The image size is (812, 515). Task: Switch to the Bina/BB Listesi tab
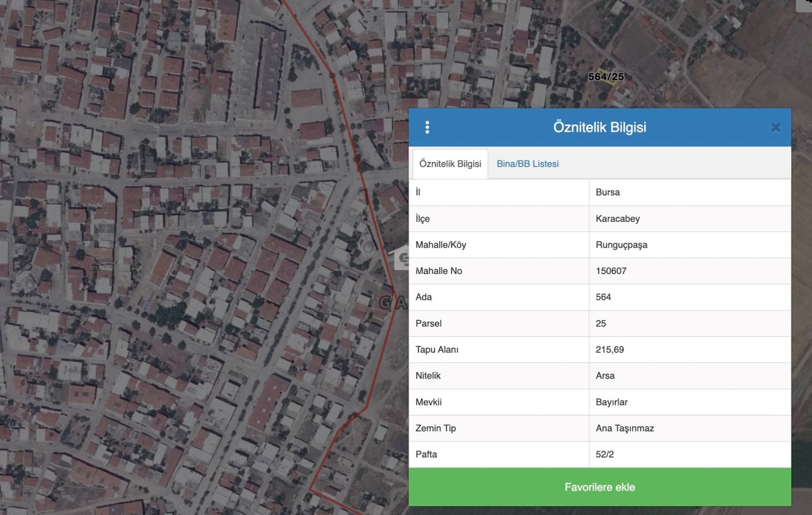(527, 164)
